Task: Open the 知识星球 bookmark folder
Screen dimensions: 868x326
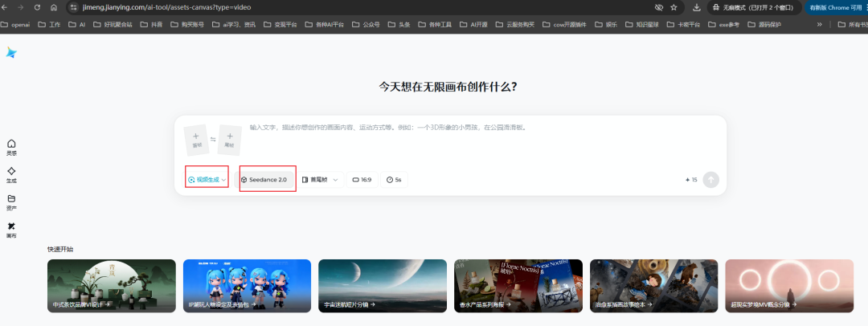Action: coord(642,24)
